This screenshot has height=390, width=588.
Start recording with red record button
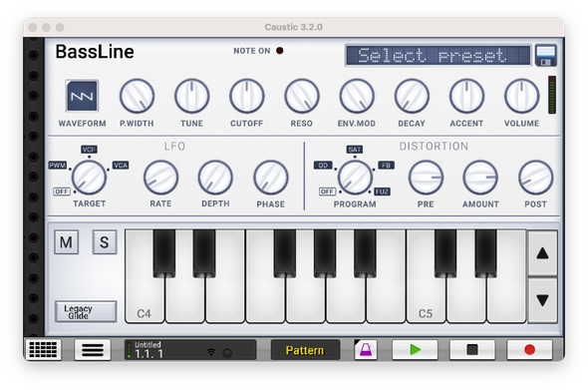[529, 349]
